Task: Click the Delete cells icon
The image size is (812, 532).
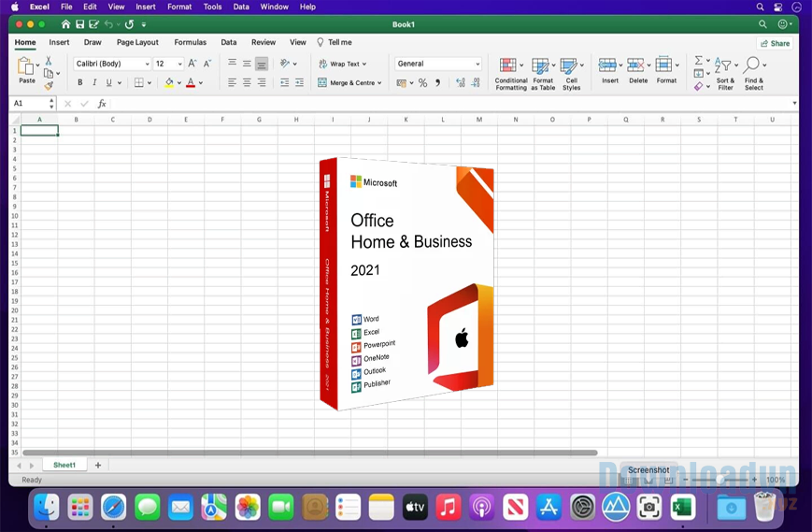Action: click(635, 65)
